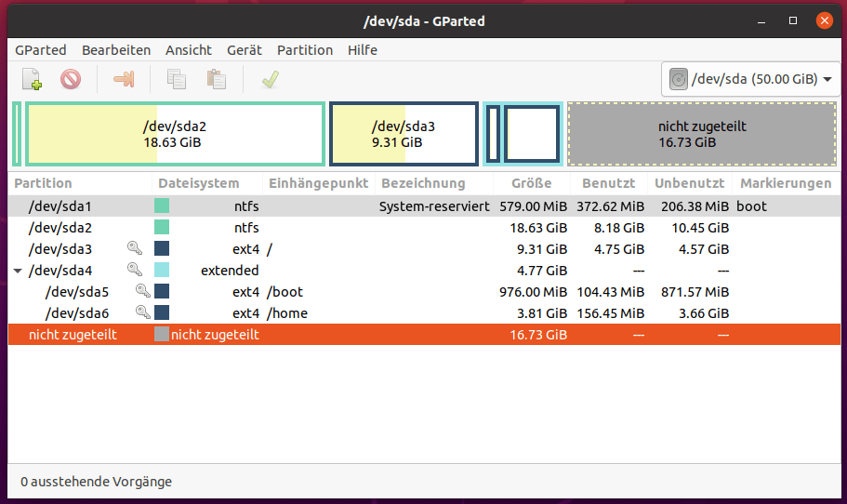This screenshot has height=504, width=847.
Task: Open the /dev/sda device selector dropdown
Action: click(x=749, y=79)
